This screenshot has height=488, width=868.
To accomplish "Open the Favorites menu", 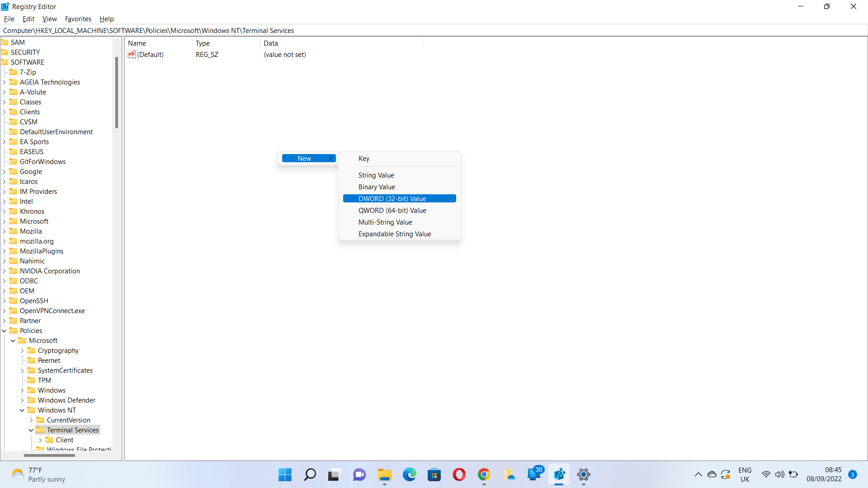I will pos(78,19).
